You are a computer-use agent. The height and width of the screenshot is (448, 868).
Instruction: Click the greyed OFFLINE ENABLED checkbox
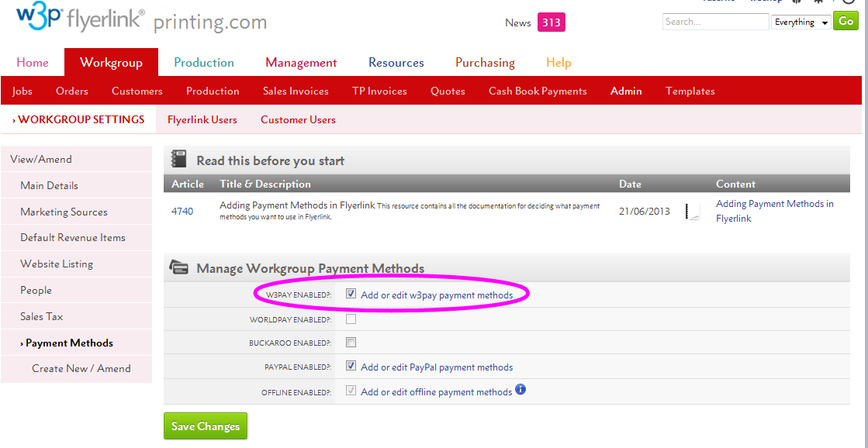pos(351,391)
